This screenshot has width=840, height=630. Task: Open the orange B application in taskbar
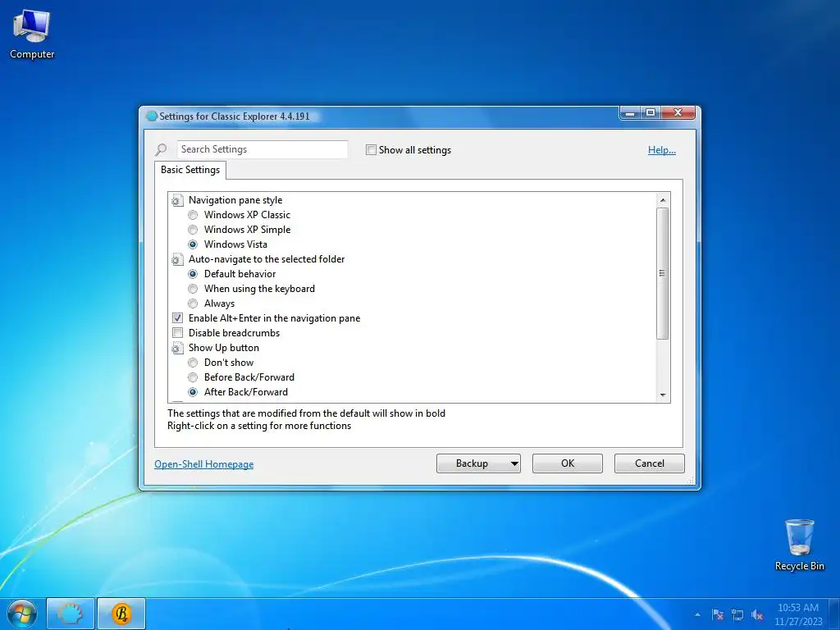point(121,614)
